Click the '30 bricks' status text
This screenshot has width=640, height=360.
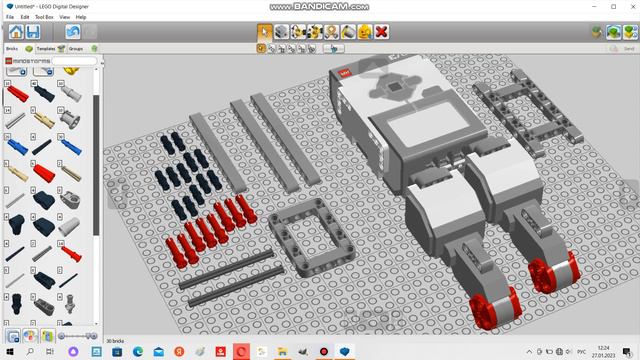tap(115, 341)
